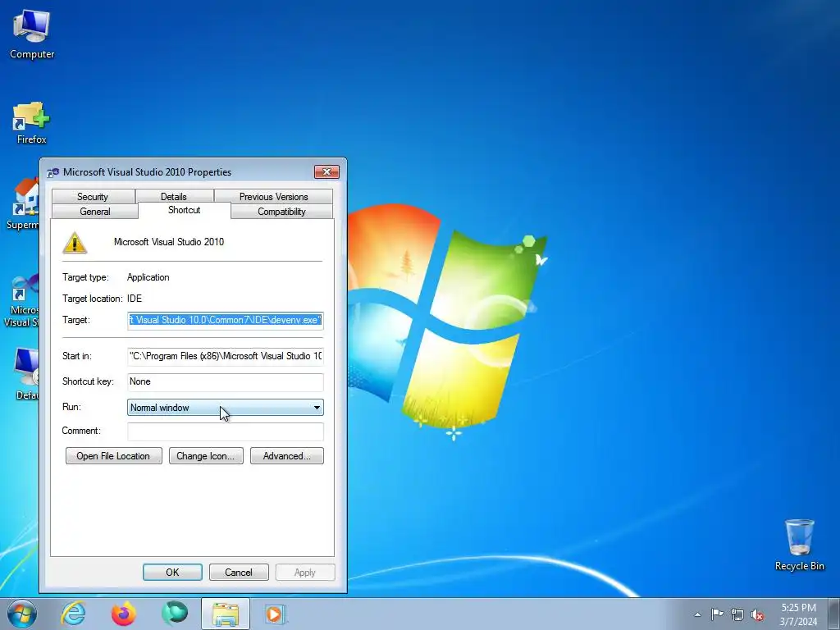Select the Microsoft Visual Studio desktop shortcut

pos(21,300)
